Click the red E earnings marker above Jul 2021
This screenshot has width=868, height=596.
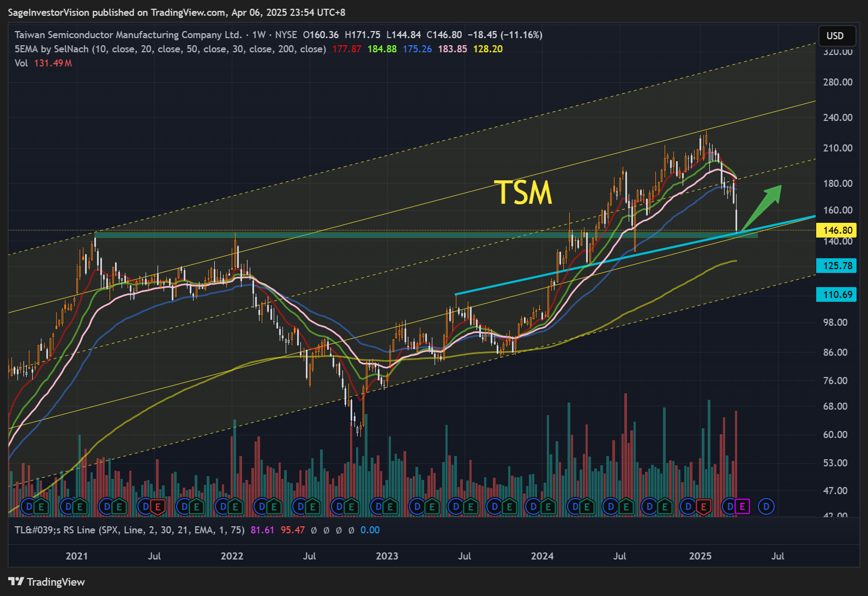(158, 507)
